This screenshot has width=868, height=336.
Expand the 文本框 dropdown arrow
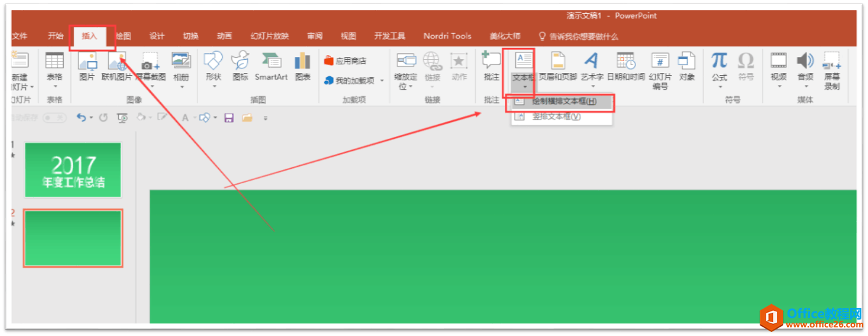(524, 87)
